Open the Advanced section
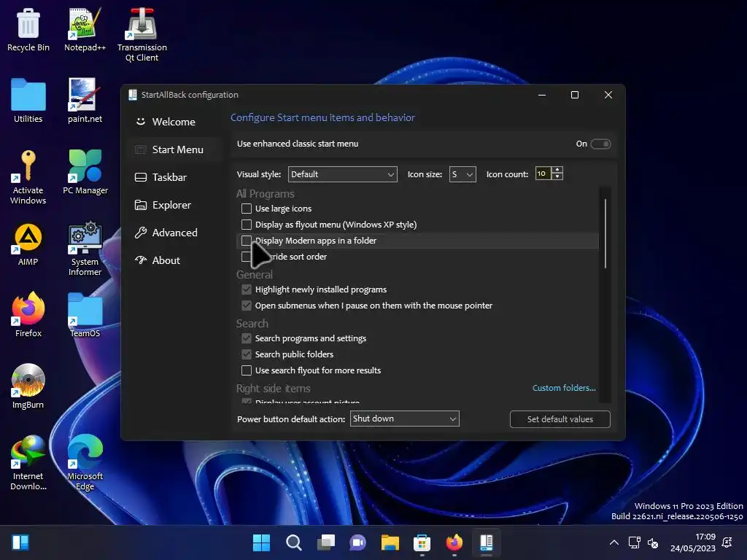747x560 pixels. [x=174, y=233]
